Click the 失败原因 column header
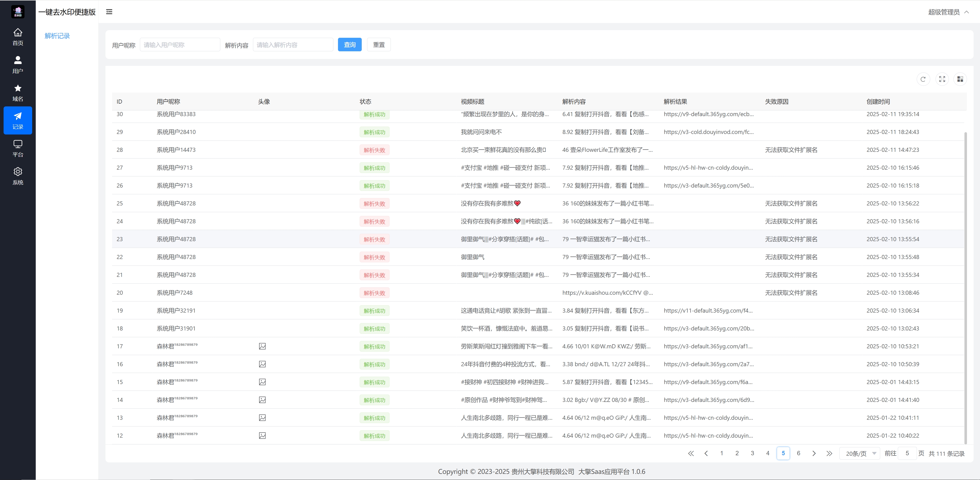This screenshot has width=980, height=480. pyautogui.click(x=777, y=102)
